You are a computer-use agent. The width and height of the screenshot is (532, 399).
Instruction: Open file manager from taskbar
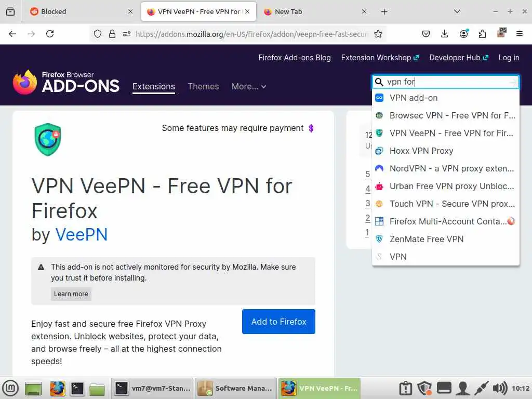(x=97, y=389)
